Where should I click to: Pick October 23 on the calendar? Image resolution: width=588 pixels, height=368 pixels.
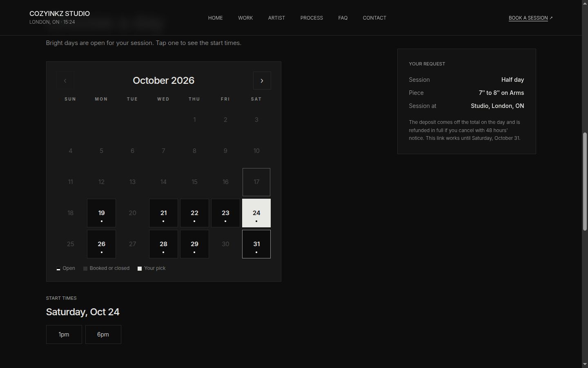[x=225, y=213]
